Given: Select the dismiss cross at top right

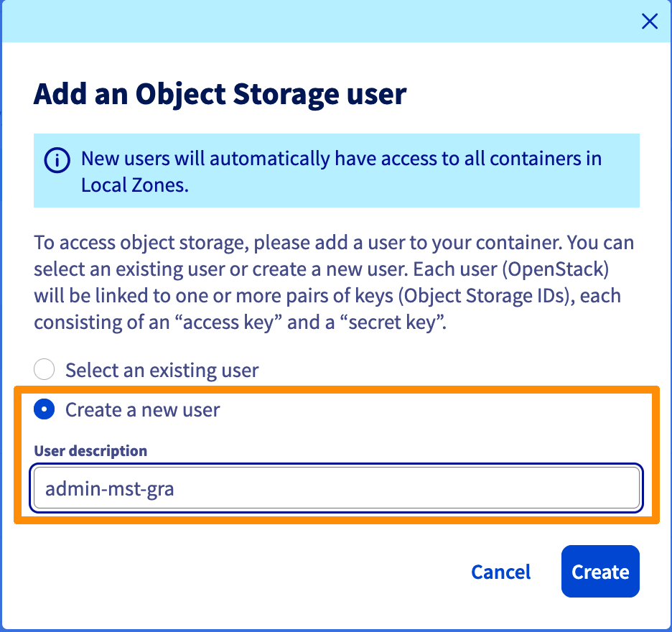Looking at the screenshot, I should click(649, 22).
